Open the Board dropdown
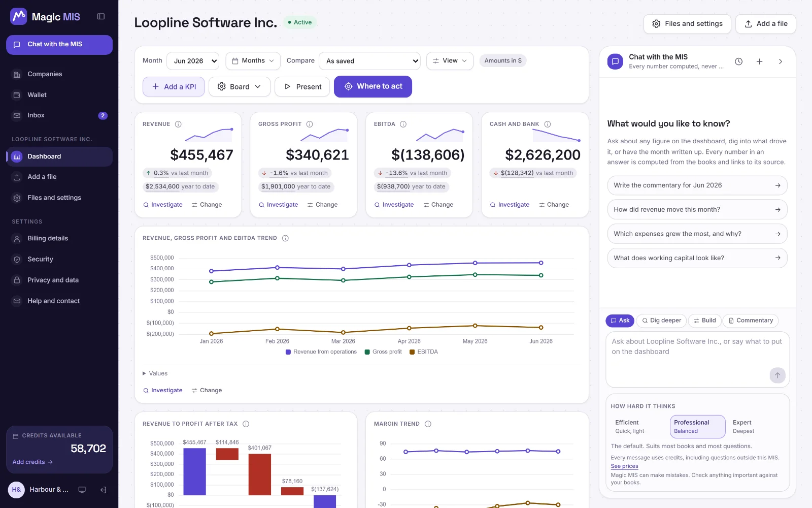Screen dimensions: 812x508 click(x=239, y=87)
